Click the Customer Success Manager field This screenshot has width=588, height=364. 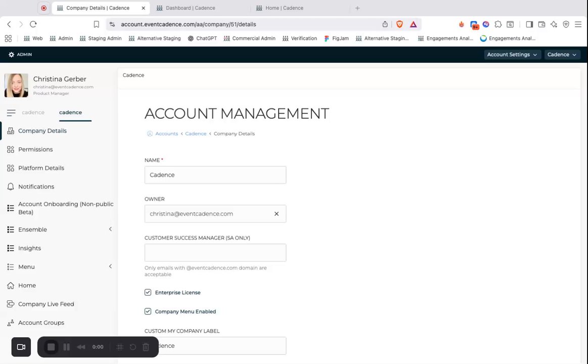(x=215, y=253)
